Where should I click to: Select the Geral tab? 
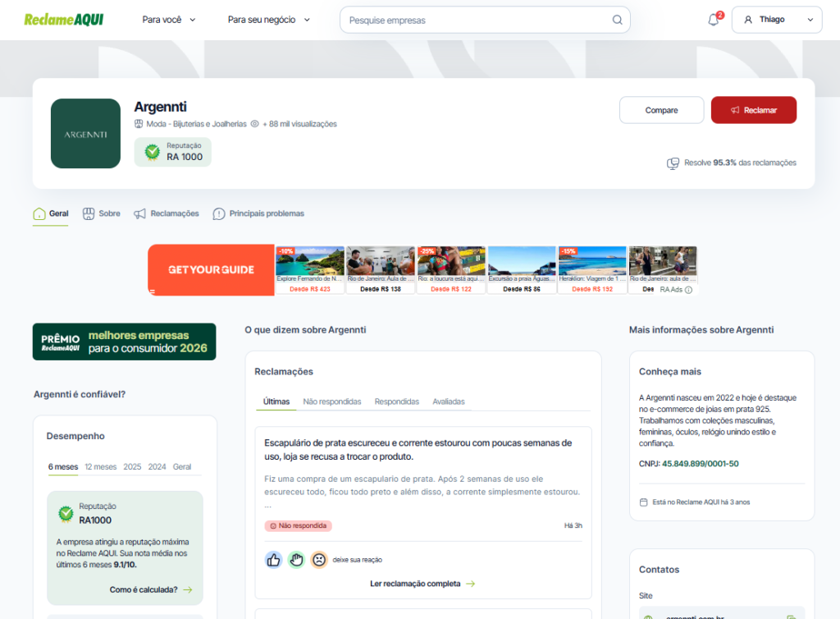point(51,213)
